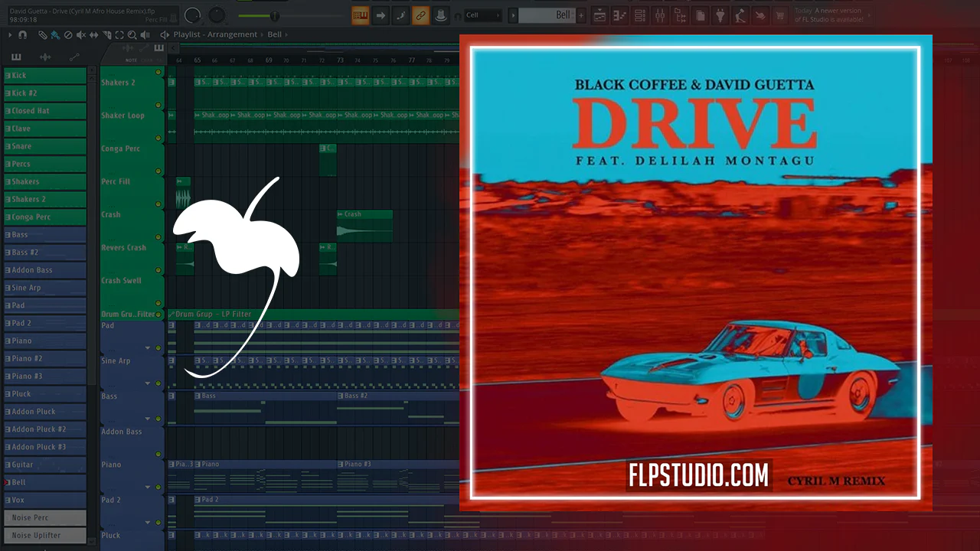Click the project copy pages icon
This screenshot has height=551, width=980.
click(x=701, y=15)
